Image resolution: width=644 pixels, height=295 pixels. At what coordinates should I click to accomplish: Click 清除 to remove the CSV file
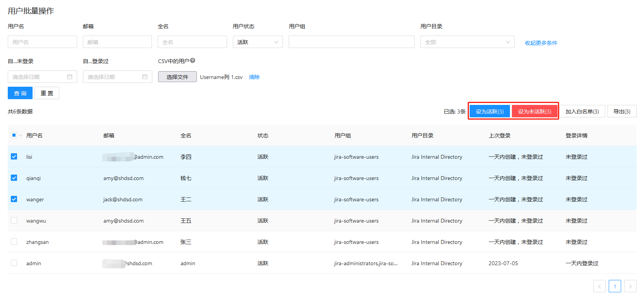tap(254, 77)
